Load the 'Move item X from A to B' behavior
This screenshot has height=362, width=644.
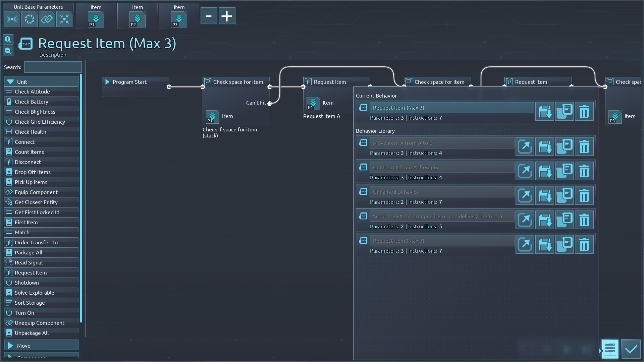tap(525, 146)
